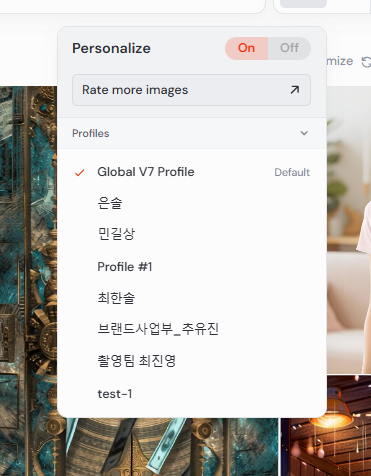
Task: Collapse the Profiles section chevron
Action: (304, 133)
